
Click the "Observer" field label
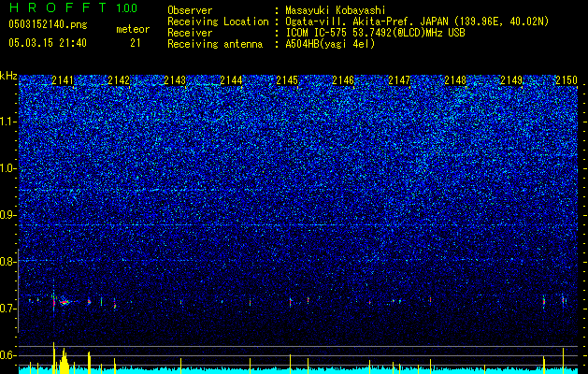(190, 10)
